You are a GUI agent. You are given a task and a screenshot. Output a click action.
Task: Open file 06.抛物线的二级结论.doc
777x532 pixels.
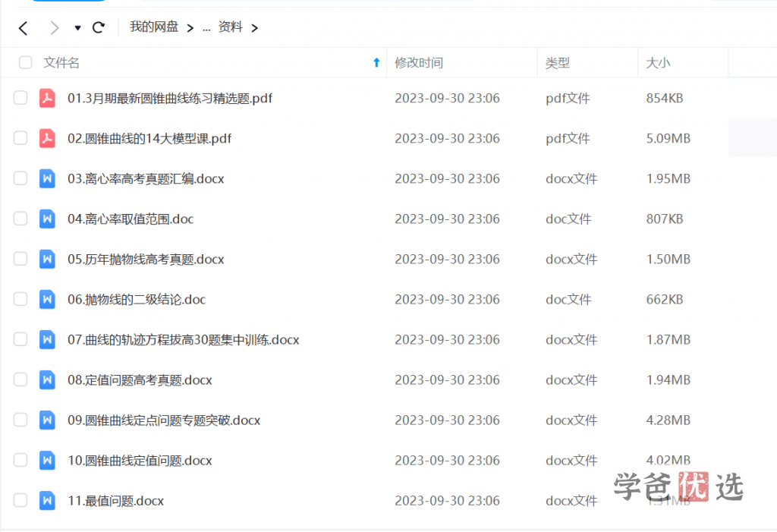[137, 300]
